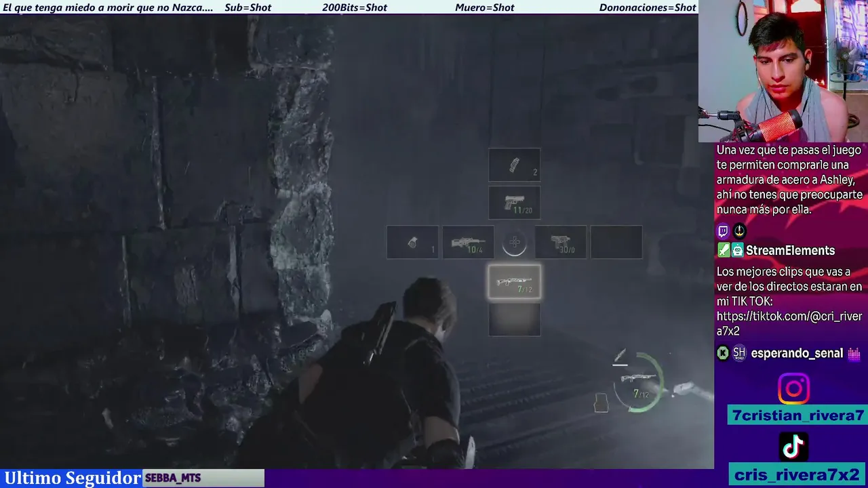Screen dimensions: 868x488
Task: Click the Dononaciones=Shot banner text
Action: [x=648, y=7]
